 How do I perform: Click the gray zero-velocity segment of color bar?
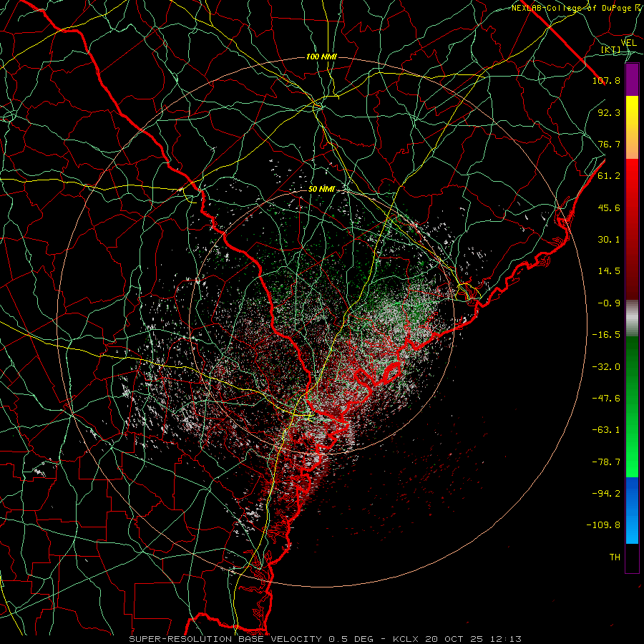pyautogui.click(x=632, y=318)
